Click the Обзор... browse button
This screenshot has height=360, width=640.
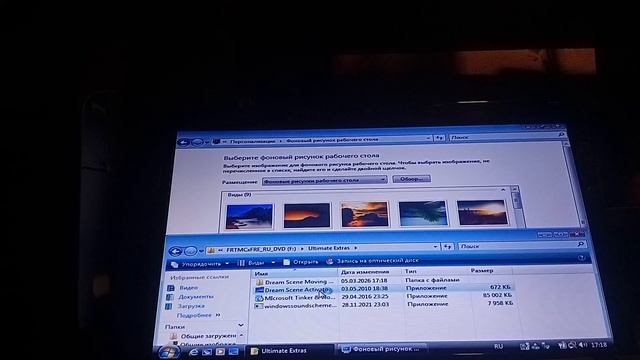[x=411, y=179]
